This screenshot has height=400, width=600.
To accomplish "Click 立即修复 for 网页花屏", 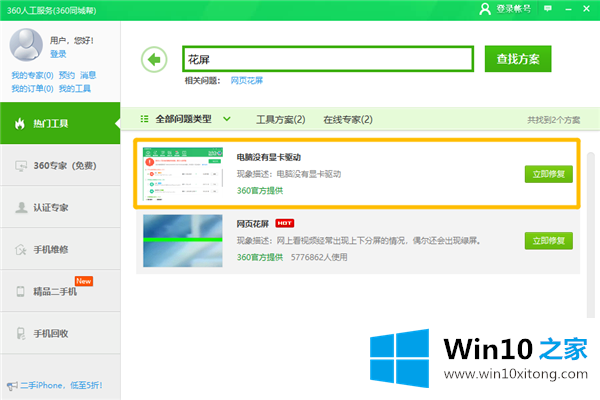I will pos(548,241).
